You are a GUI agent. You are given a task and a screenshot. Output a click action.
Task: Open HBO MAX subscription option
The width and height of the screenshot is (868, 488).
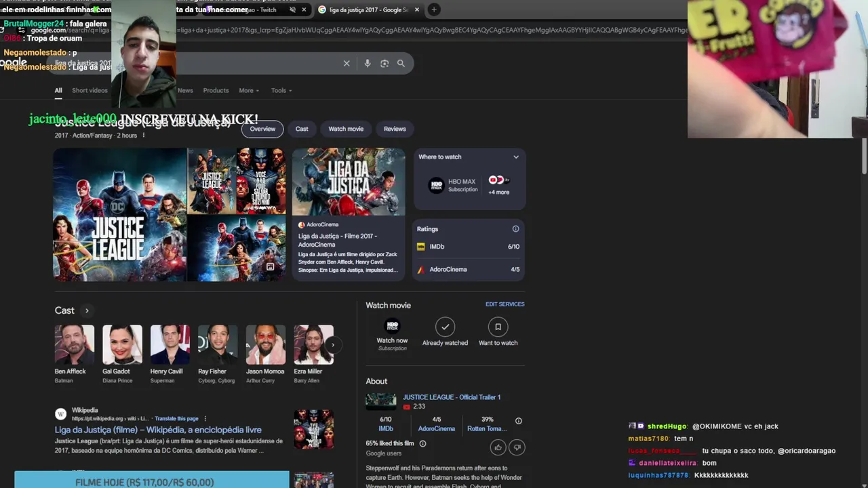coord(453,185)
